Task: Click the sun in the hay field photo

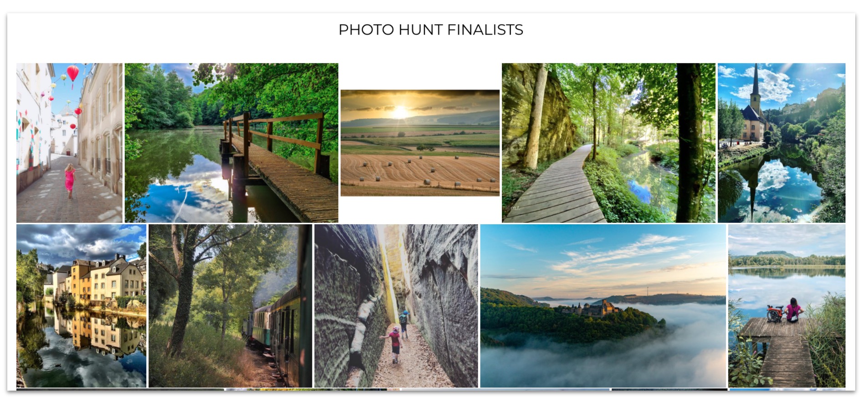Action: point(400,112)
